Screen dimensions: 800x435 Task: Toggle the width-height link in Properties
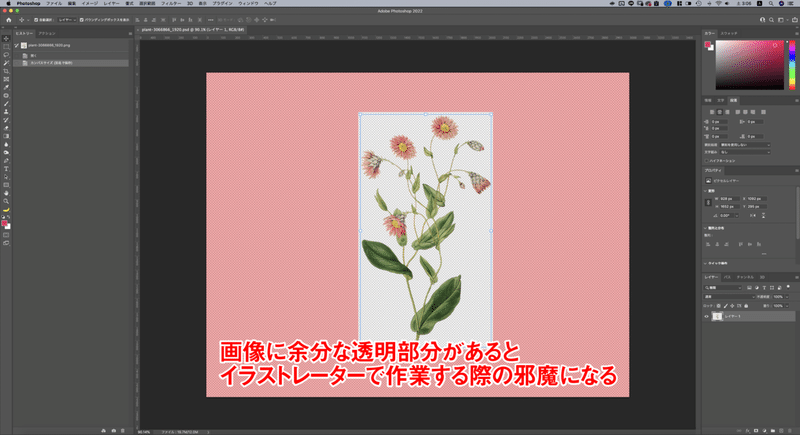pos(708,202)
